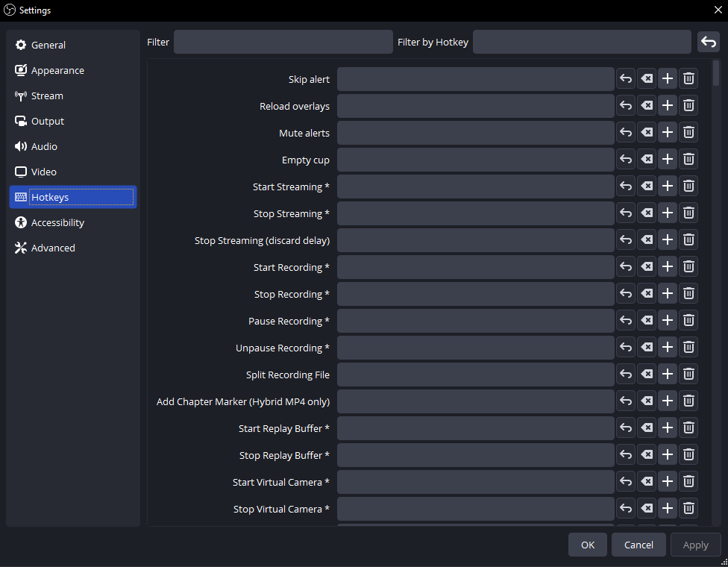
Task: Clear the Stop Recording hotkey field
Action: (x=647, y=293)
